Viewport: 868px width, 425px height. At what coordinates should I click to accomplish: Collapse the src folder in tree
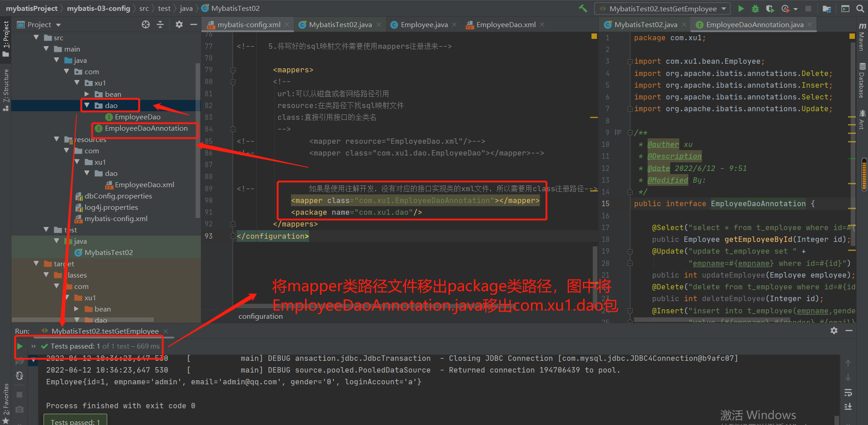[36, 38]
